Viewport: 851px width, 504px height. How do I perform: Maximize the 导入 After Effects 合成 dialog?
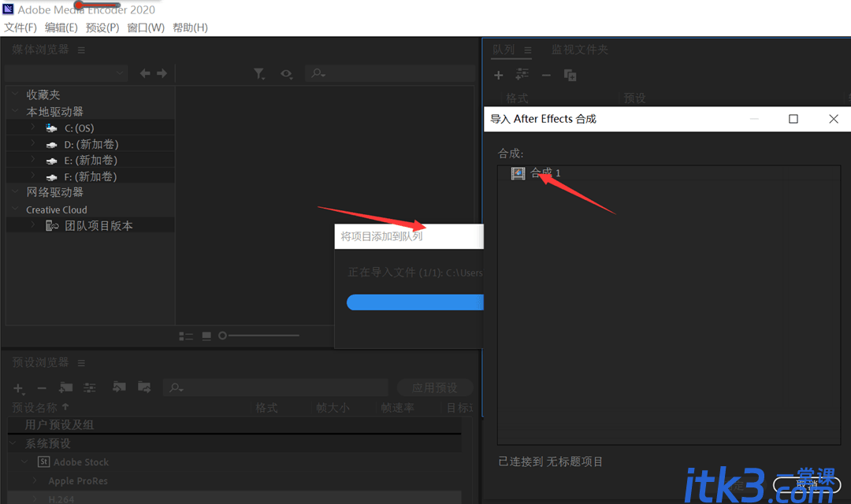coord(793,119)
